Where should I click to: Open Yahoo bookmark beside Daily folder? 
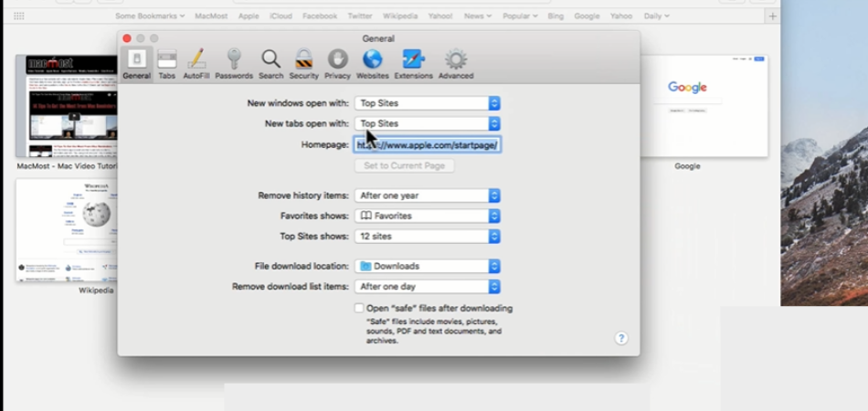(621, 16)
